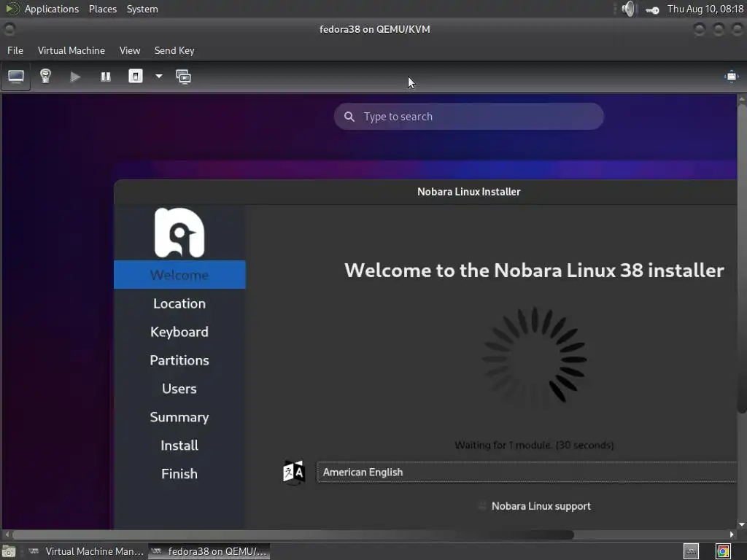Image resolution: width=747 pixels, height=560 pixels.
Task: Select the Partitions step in sidebar
Action: (x=179, y=360)
